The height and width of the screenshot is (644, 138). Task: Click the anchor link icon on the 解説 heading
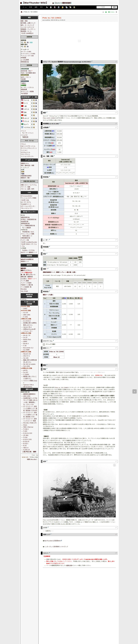click(116, 365)
